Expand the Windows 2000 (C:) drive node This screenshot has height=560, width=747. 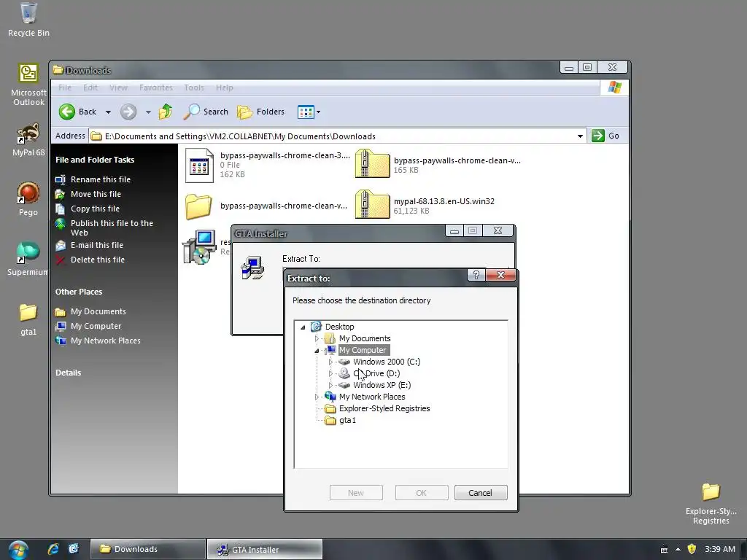(330, 362)
